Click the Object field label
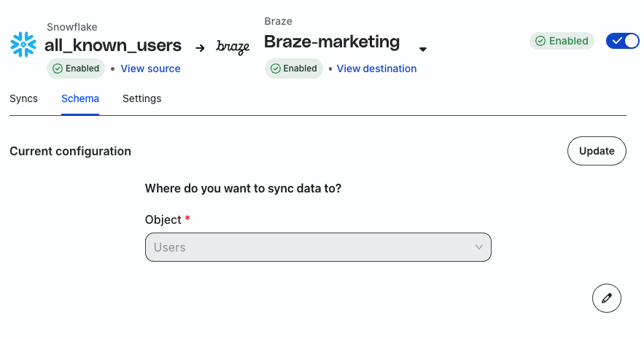 pos(163,219)
